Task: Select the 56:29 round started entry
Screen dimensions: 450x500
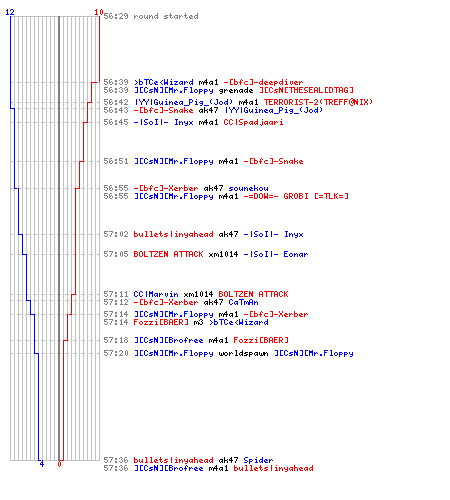Action: pos(151,16)
